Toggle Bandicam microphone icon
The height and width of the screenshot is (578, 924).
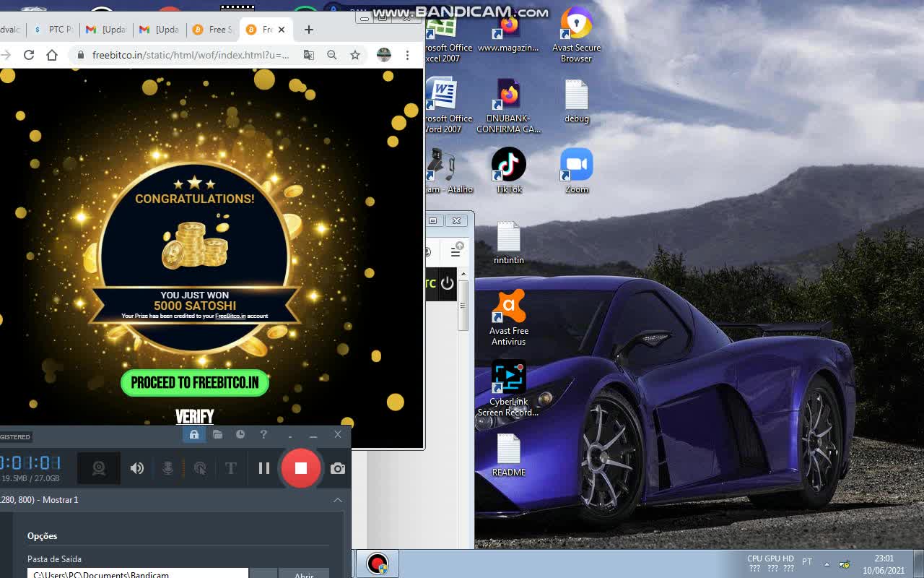(167, 468)
